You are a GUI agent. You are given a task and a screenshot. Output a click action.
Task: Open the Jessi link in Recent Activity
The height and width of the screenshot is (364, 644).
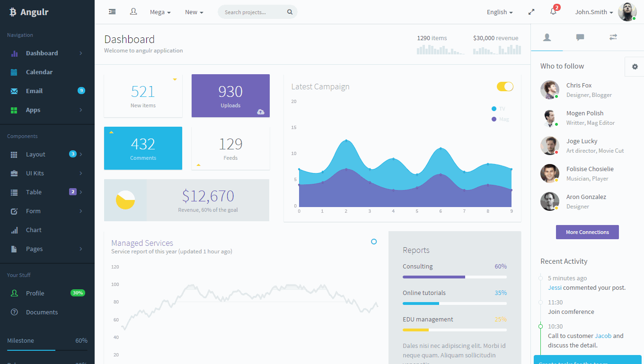[555, 287]
